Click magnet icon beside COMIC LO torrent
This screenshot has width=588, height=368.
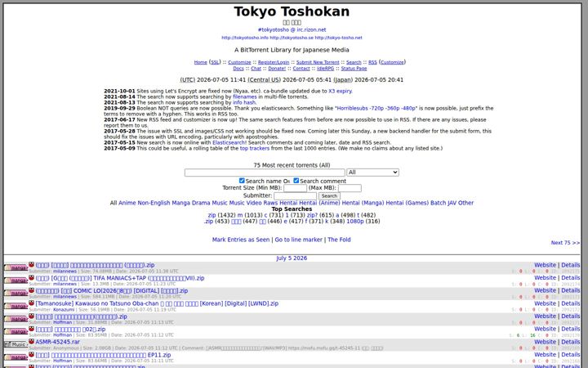click(x=32, y=290)
